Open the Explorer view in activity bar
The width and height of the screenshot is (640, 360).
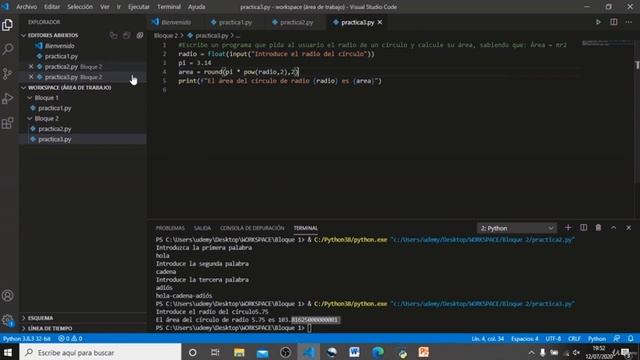tap(7, 25)
